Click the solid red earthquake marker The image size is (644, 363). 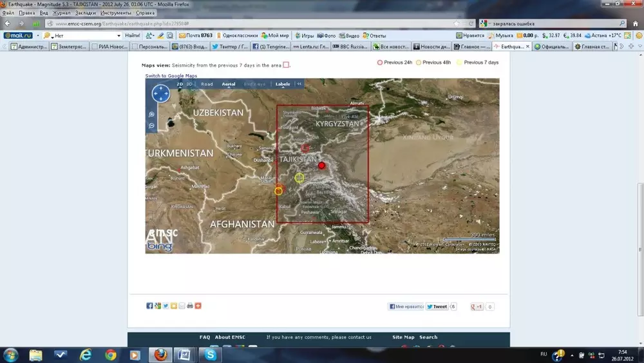click(x=321, y=166)
